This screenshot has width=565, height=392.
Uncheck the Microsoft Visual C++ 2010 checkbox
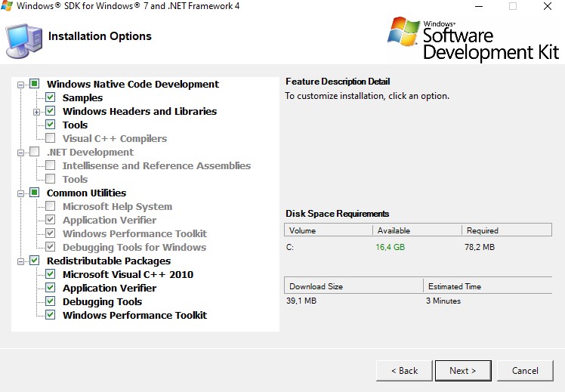coord(51,274)
